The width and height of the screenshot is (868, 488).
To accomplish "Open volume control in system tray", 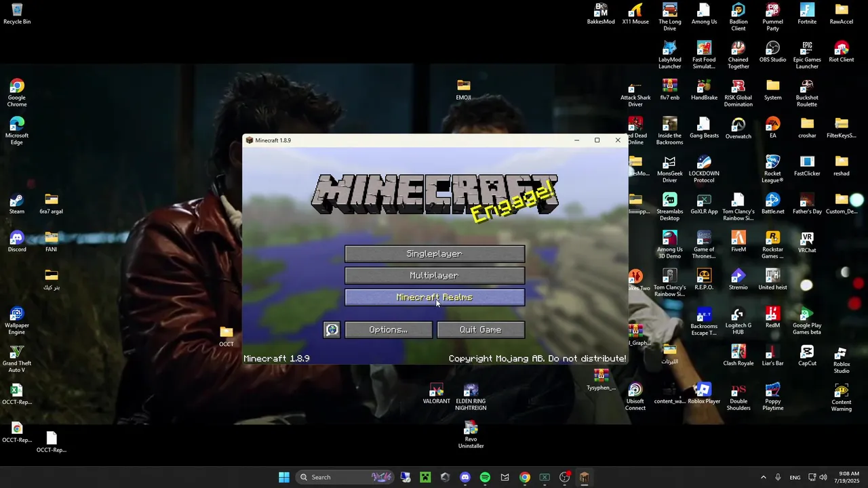I will tap(823, 477).
